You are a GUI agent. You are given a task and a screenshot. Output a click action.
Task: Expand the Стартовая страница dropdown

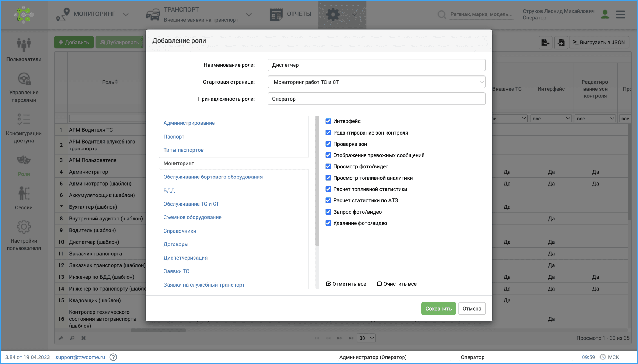click(x=376, y=82)
